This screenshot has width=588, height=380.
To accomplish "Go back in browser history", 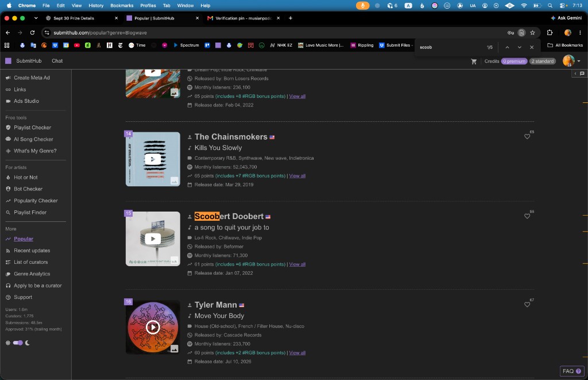I will pos(8,33).
